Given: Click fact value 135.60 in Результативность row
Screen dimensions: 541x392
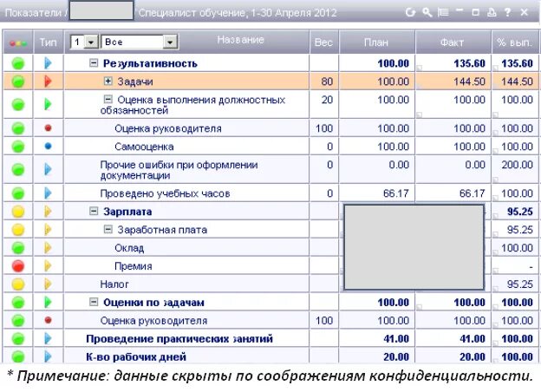Looking at the screenshot, I should (x=469, y=63).
